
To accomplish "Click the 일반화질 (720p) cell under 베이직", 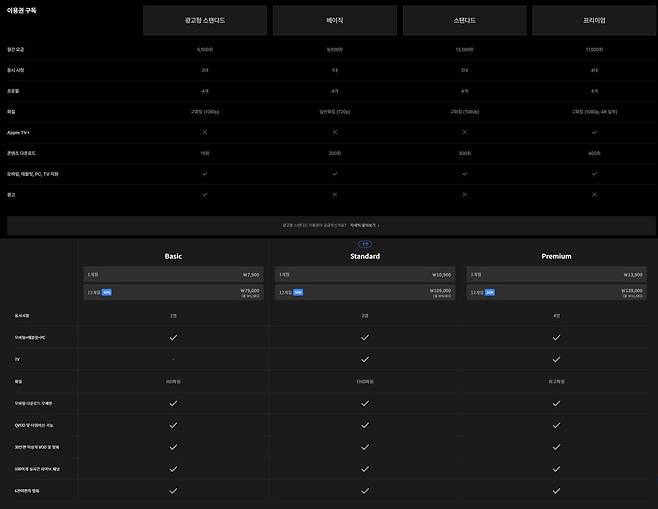I will tap(335, 112).
